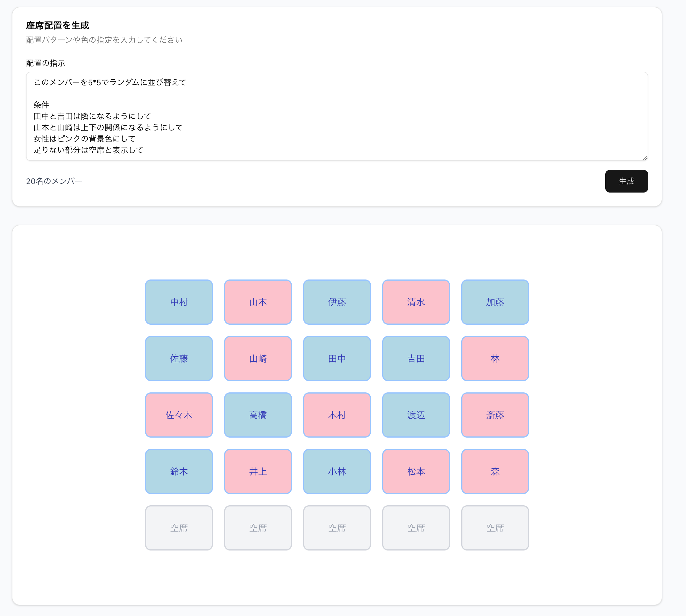Click inside the 配置の指示 text area
Screen dimensions: 686x616
coord(337,116)
